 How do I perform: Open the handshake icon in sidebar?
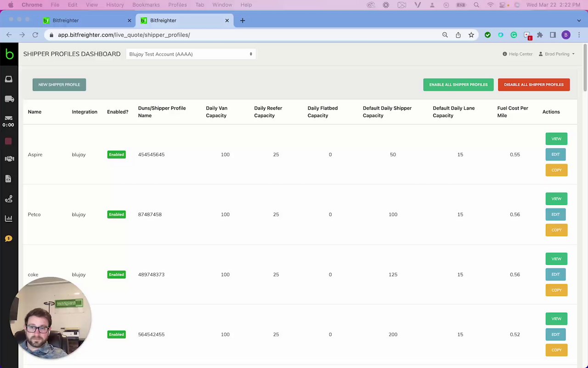[9, 159]
